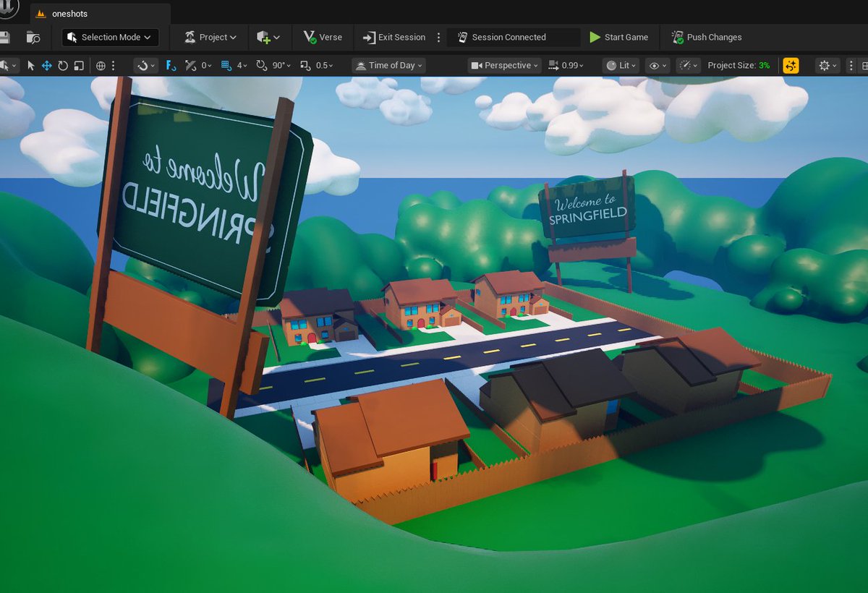Screen dimensions: 868x593
Task: Toggle scale snapping icon
Action: click(x=305, y=65)
